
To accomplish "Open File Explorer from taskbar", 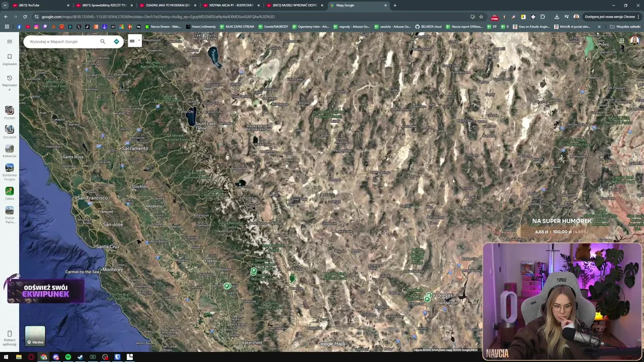I will [19, 357].
